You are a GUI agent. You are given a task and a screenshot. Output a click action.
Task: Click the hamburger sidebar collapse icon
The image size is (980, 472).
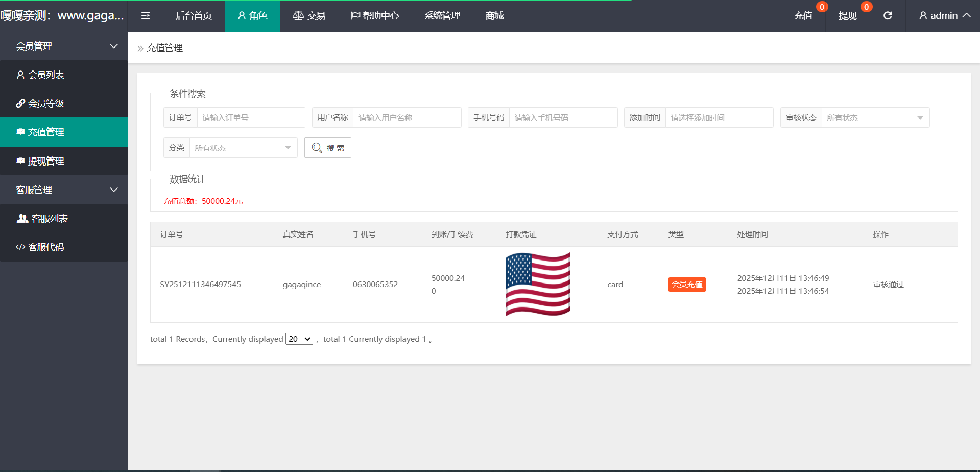pyautogui.click(x=146, y=16)
